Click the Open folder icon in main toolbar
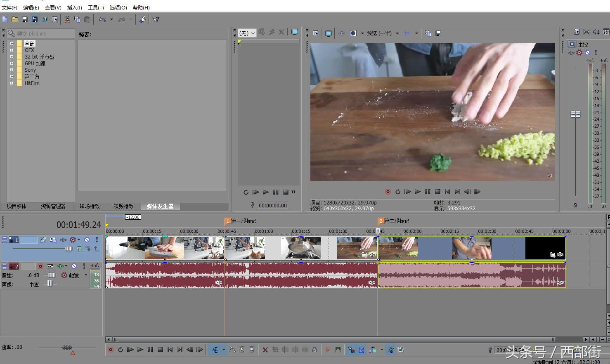 pos(15,19)
